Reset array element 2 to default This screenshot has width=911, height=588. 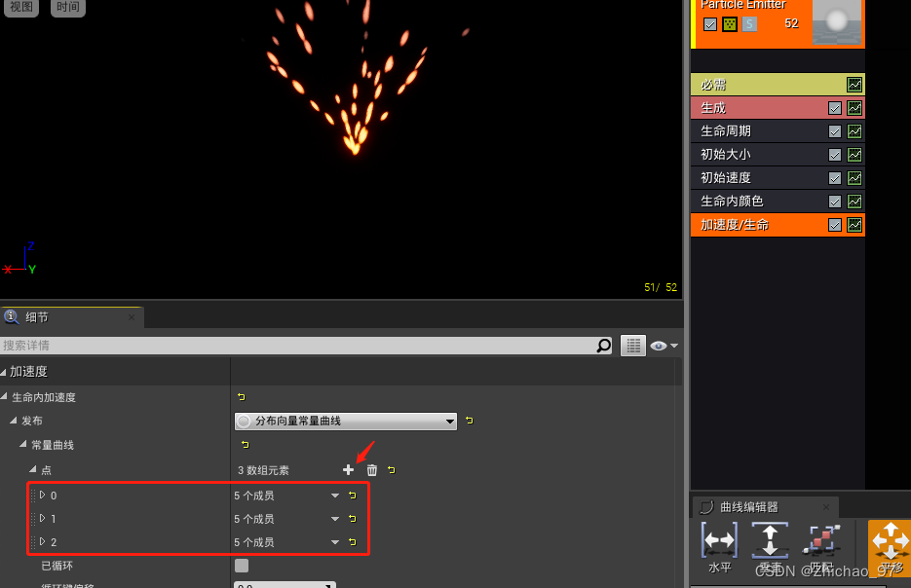(x=353, y=541)
